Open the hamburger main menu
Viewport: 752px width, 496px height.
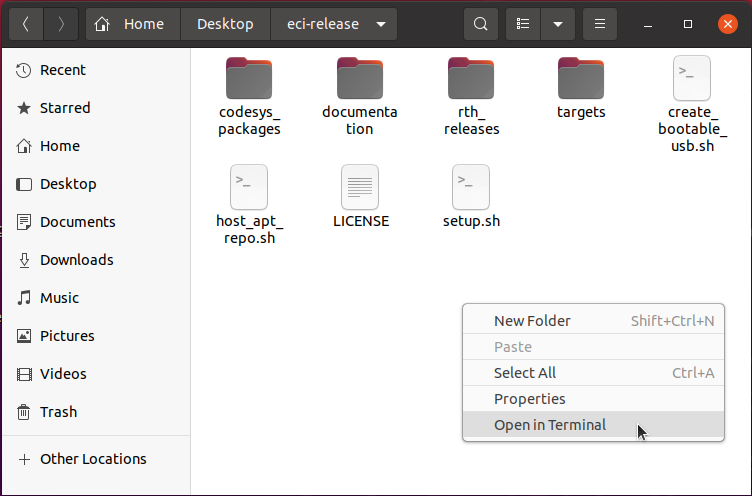click(x=599, y=24)
